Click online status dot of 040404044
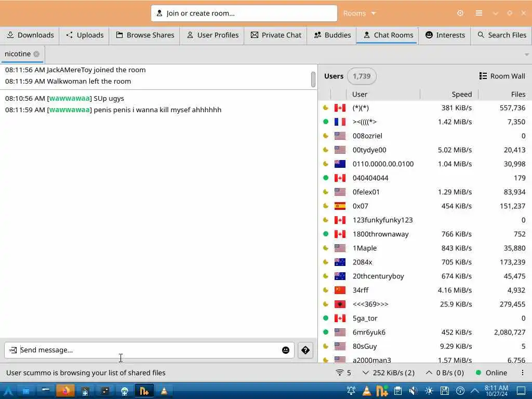This screenshot has width=532, height=399. (x=326, y=178)
